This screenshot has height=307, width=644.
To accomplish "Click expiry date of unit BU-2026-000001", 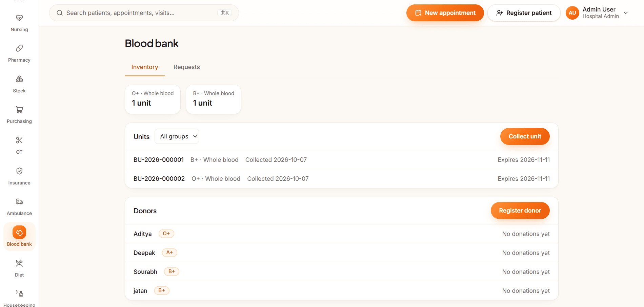I will click(524, 160).
